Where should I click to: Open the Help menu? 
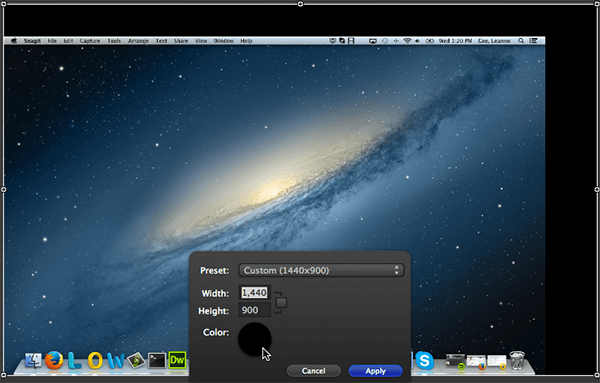(x=246, y=41)
